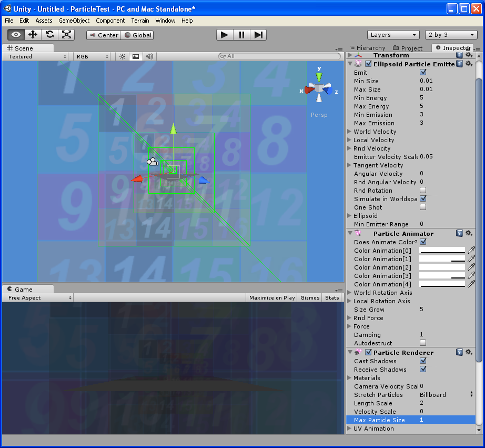Disable Cast Shadows checkbox

[423, 361]
